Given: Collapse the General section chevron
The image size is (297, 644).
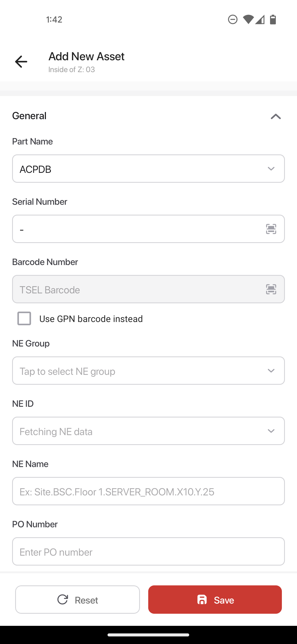Looking at the screenshot, I should (x=276, y=116).
